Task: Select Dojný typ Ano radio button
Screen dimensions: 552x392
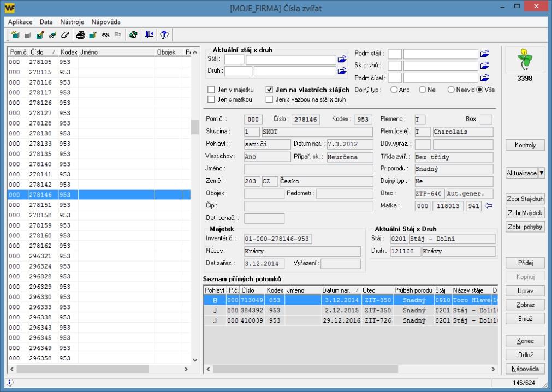Action: pos(394,90)
